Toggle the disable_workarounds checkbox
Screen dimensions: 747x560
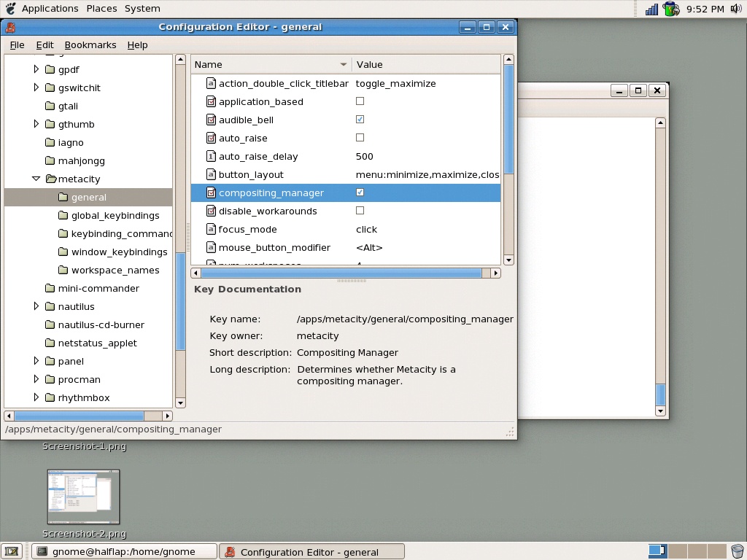[360, 211]
